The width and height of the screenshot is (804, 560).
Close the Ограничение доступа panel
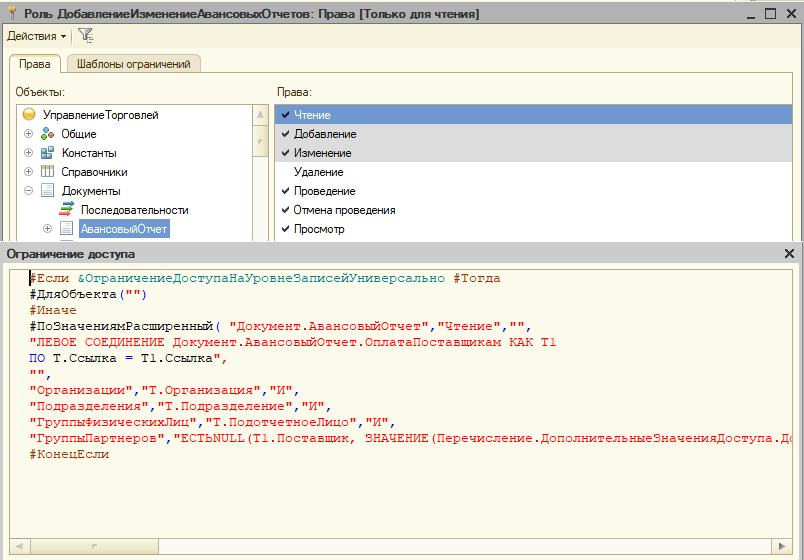coord(789,253)
